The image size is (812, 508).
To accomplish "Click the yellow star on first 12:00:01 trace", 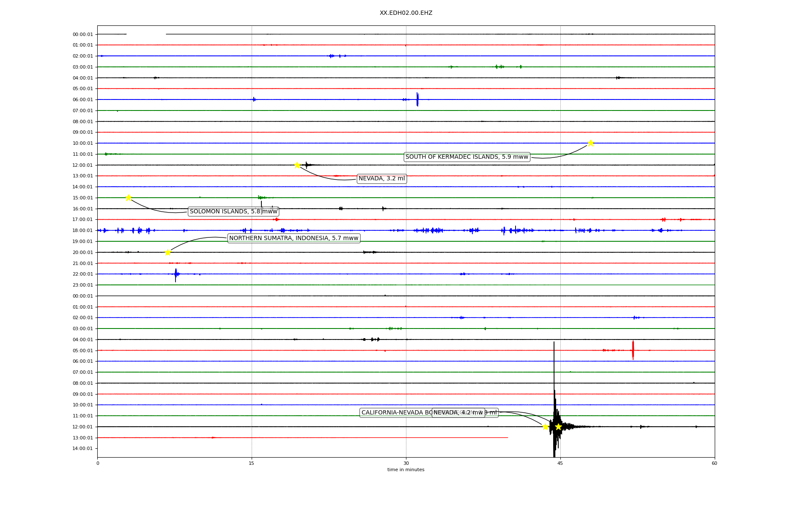I will [x=297, y=165].
